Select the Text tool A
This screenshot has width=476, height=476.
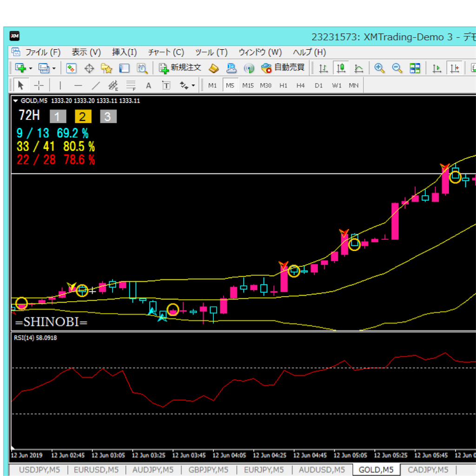pyautogui.click(x=148, y=86)
